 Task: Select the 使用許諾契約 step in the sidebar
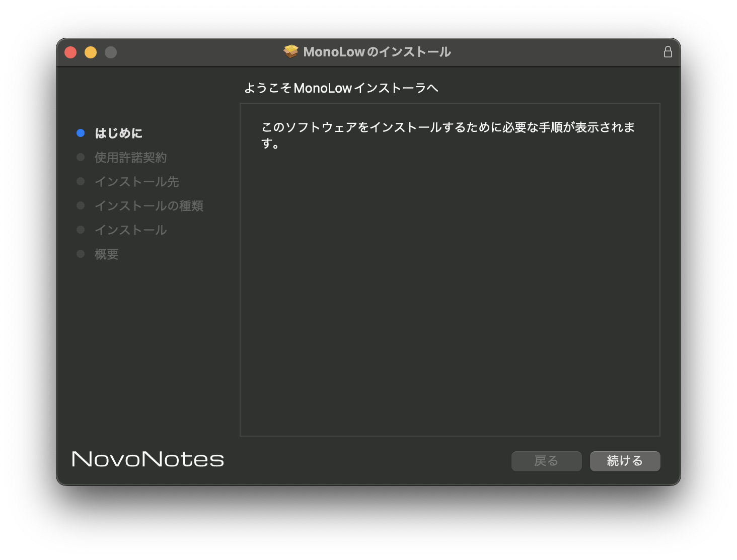[131, 157]
